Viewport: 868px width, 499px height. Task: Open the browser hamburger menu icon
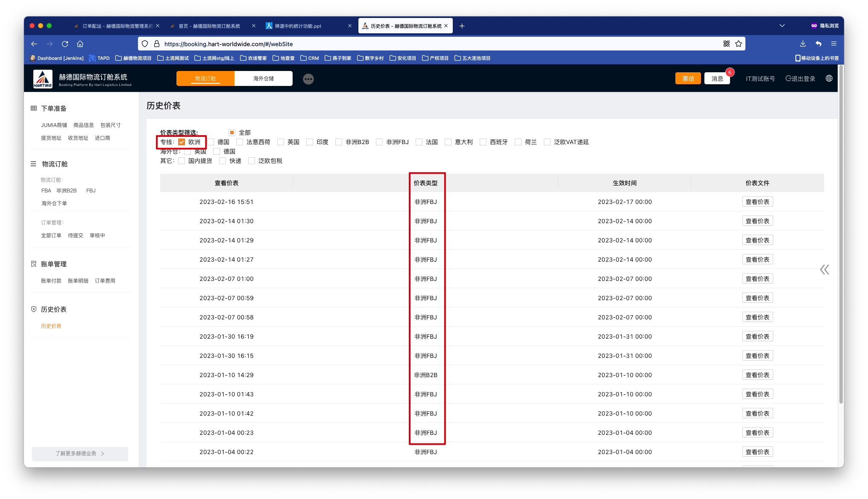(x=833, y=44)
